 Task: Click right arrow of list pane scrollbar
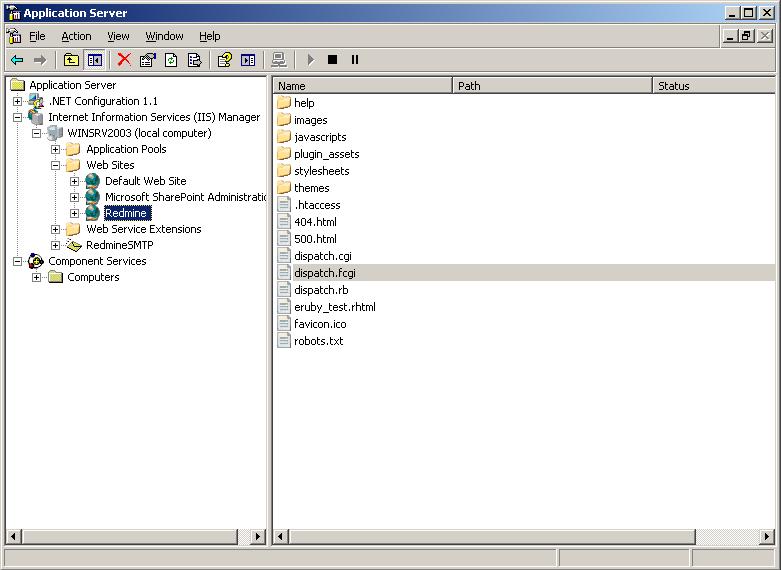click(x=767, y=537)
